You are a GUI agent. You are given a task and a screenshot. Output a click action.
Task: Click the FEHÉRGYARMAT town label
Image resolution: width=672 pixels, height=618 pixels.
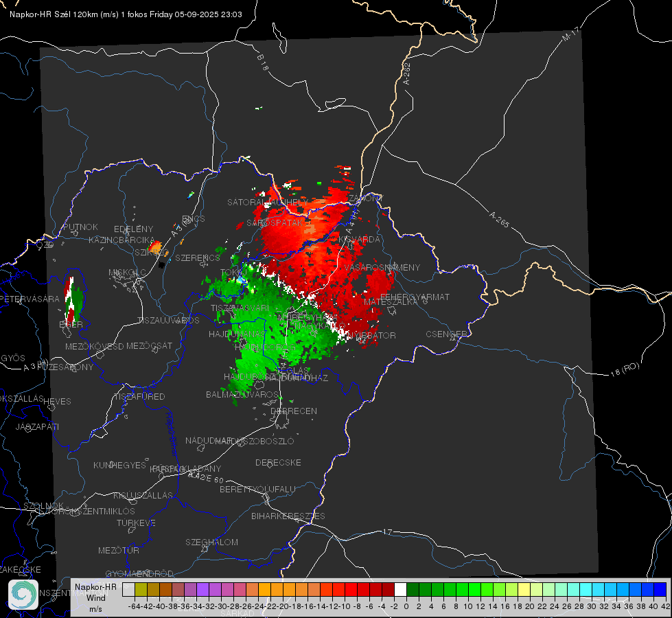(415, 297)
